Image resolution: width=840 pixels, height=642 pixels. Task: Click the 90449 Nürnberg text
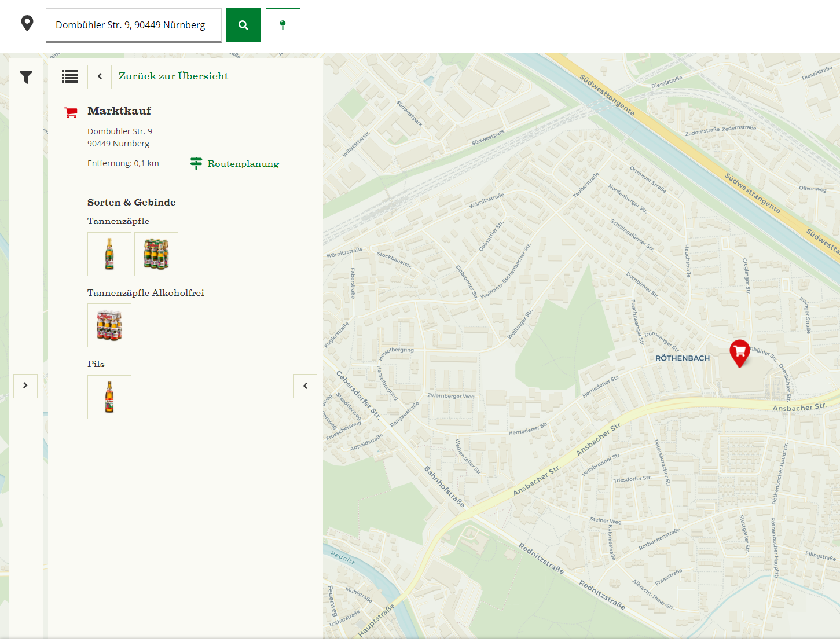coord(118,144)
